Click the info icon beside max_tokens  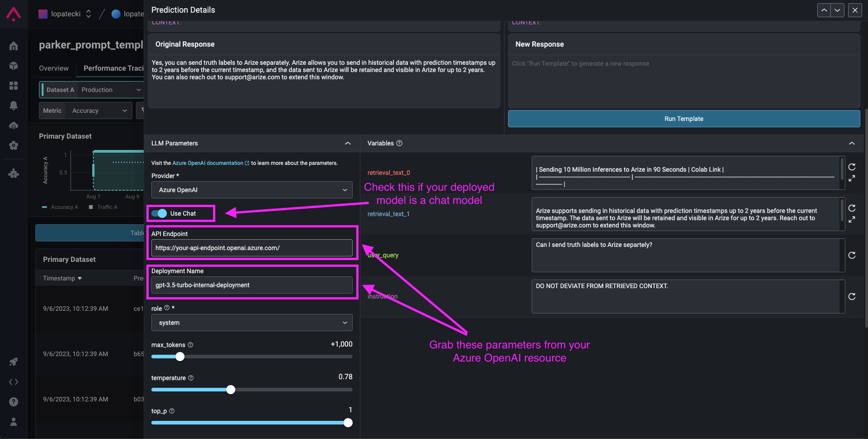tap(190, 345)
